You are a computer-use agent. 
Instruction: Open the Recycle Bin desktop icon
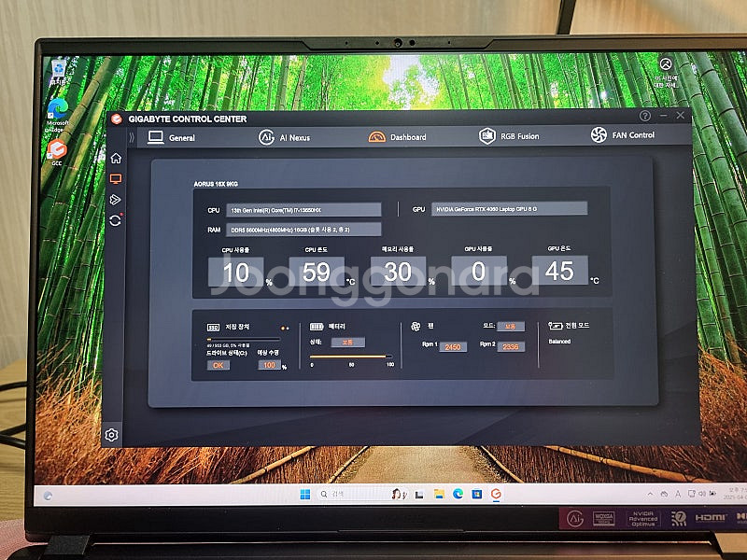(x=58, y=73)
